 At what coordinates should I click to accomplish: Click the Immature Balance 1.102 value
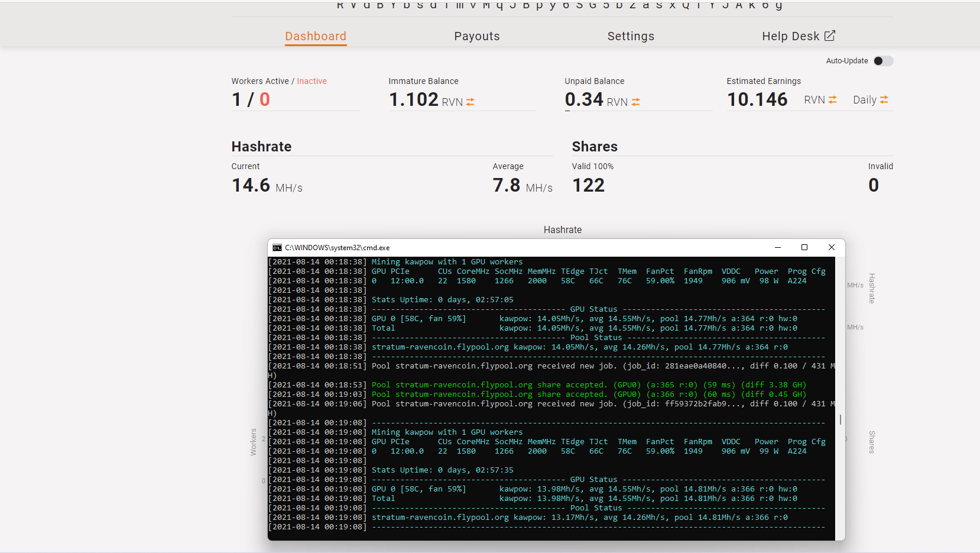coord(414,99)
